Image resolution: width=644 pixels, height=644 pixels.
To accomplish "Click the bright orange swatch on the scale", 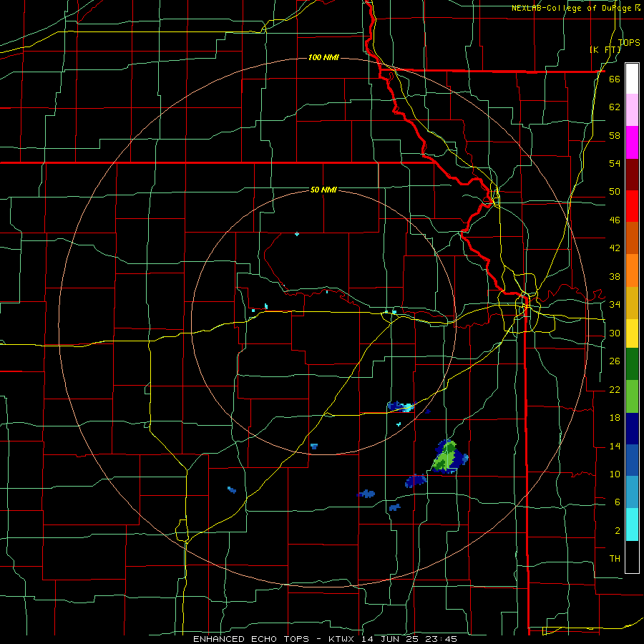I will point(632,270).
